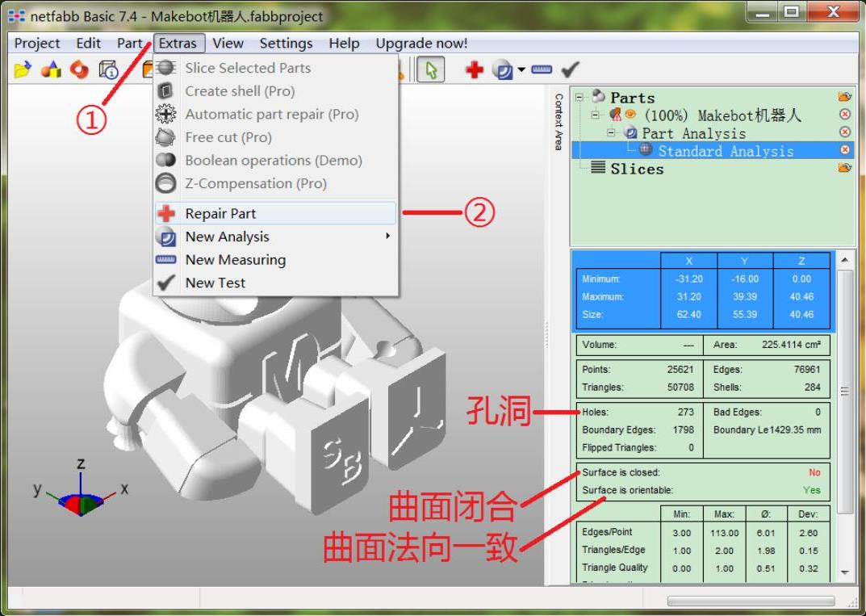Collapse the Parts tree node
Viewport: 866px width, 616px height.
coord(579,97)
